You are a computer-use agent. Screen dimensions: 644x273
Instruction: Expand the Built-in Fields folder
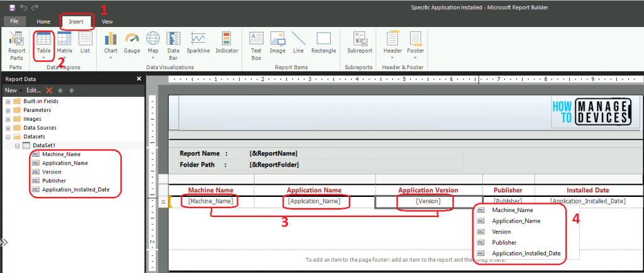point(8,101)
